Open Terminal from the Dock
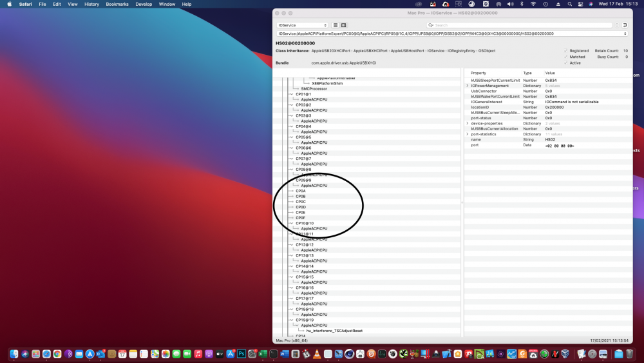Image resolution: width=644 pixels, height=363 pixels. coord(274,354)
